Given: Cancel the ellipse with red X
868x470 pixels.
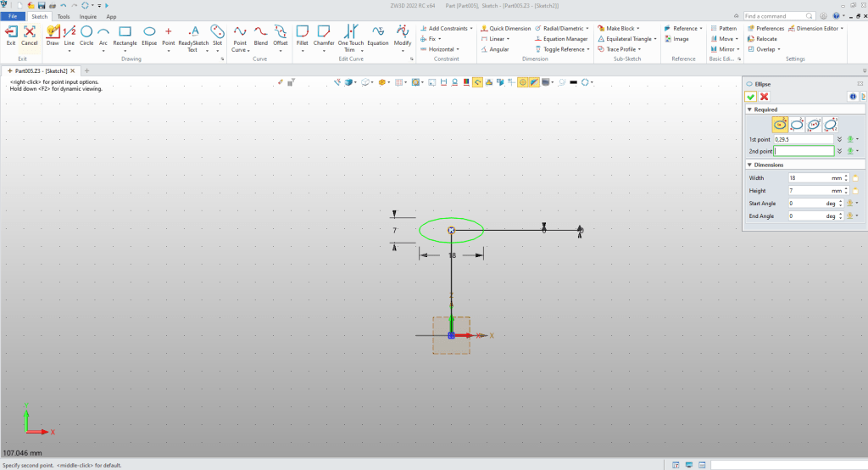Looking at the screenshot, I should 764,97.
